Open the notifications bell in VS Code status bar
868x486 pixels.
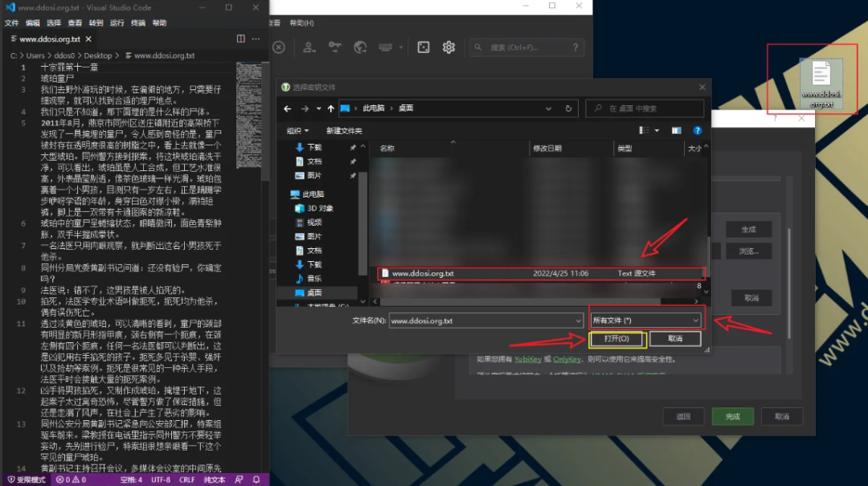(256, 480)
